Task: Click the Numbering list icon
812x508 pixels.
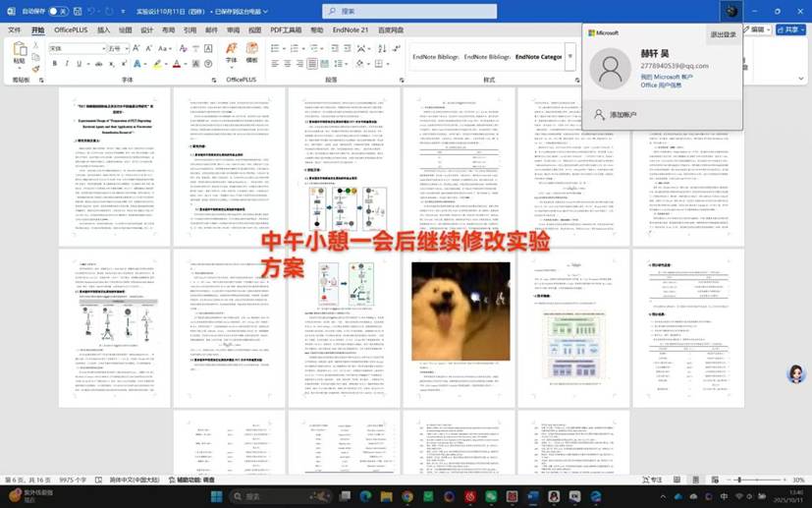Action: 295,48
